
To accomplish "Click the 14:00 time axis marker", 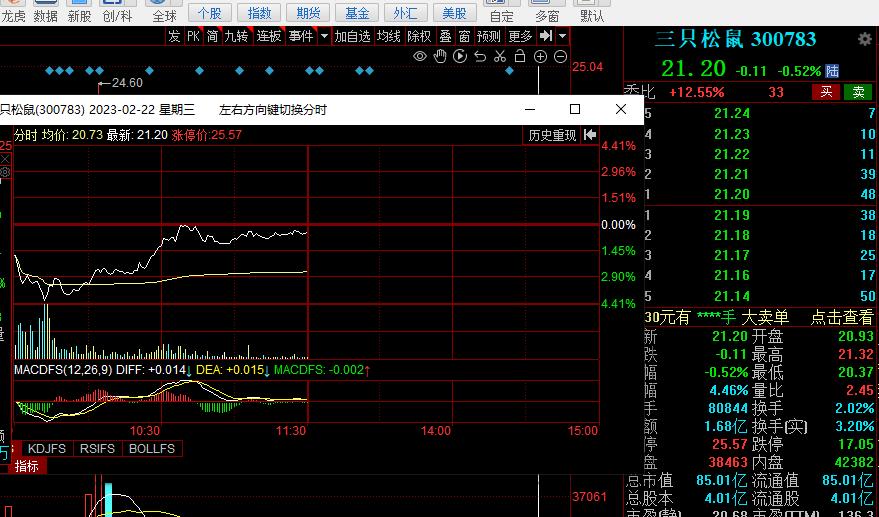I will tap(436, 431).
